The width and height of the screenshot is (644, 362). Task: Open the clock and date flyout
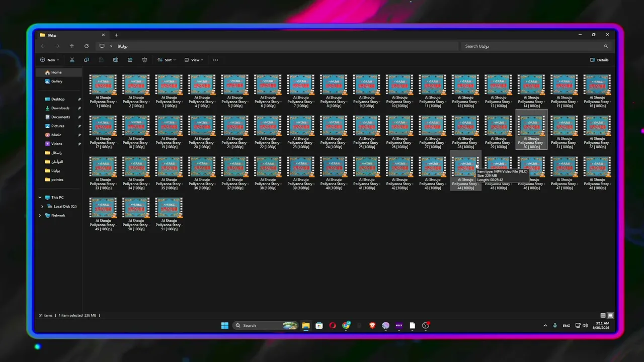point(601,325)
